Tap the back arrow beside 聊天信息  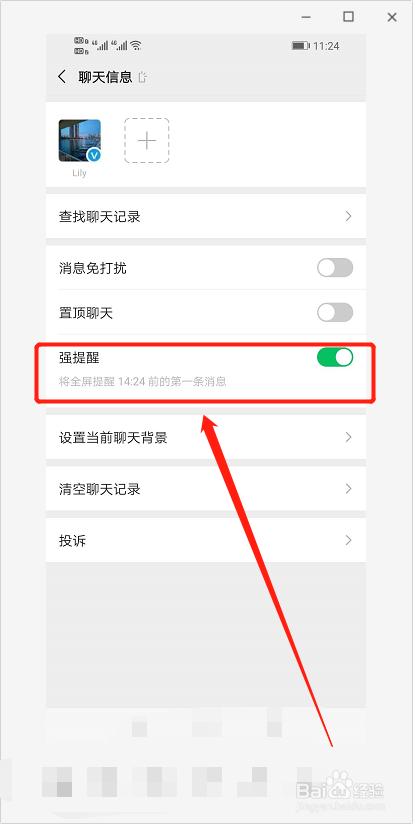point(62,77)
